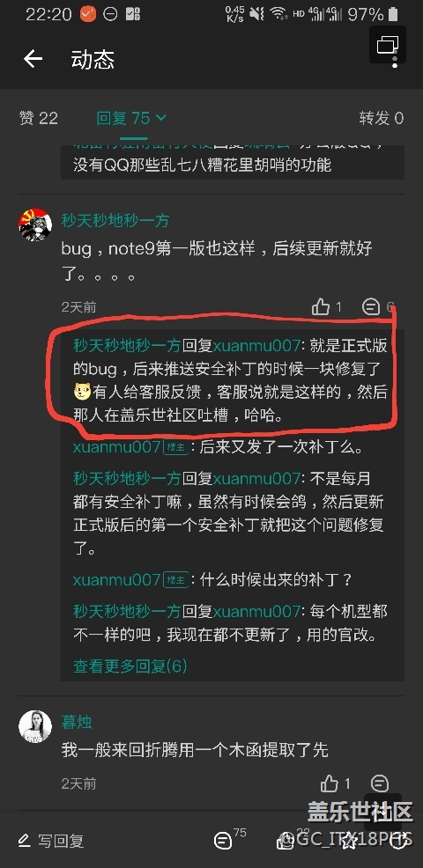Tap 秒天秒地秒一方's profile avatar
423x868 pixels.
(x=35, y=224)
